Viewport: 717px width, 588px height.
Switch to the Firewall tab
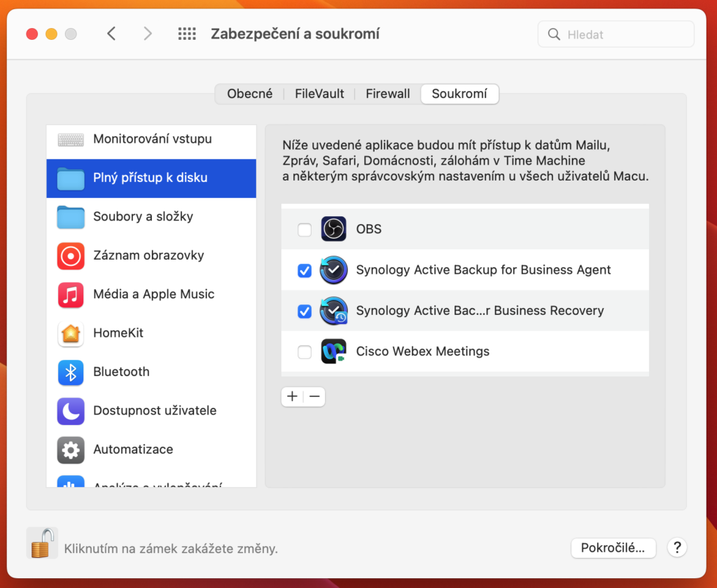pos(387,94)
